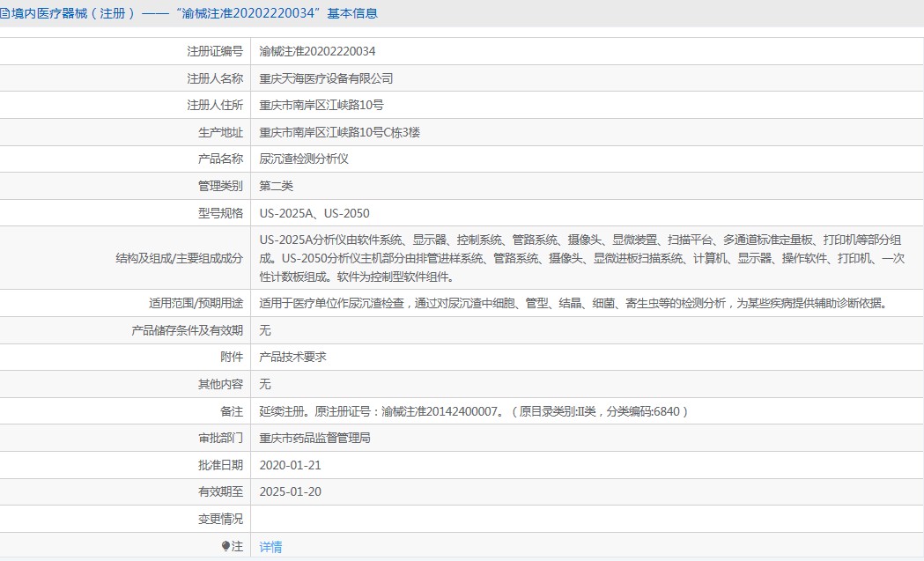924x561 pixels.
Task: Click 无 in the 其他内容 row
Action: (265, 384)
